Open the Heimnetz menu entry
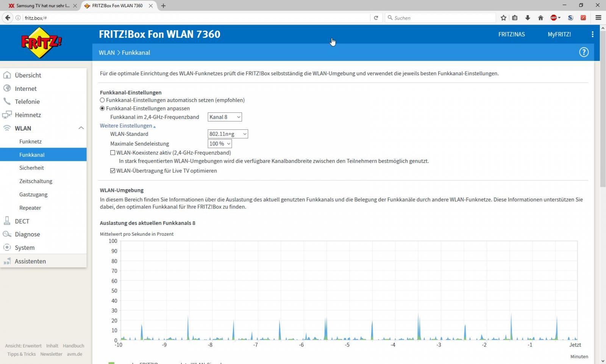The image size is (606, 364). pyautogui.click(x=28, y=115)
